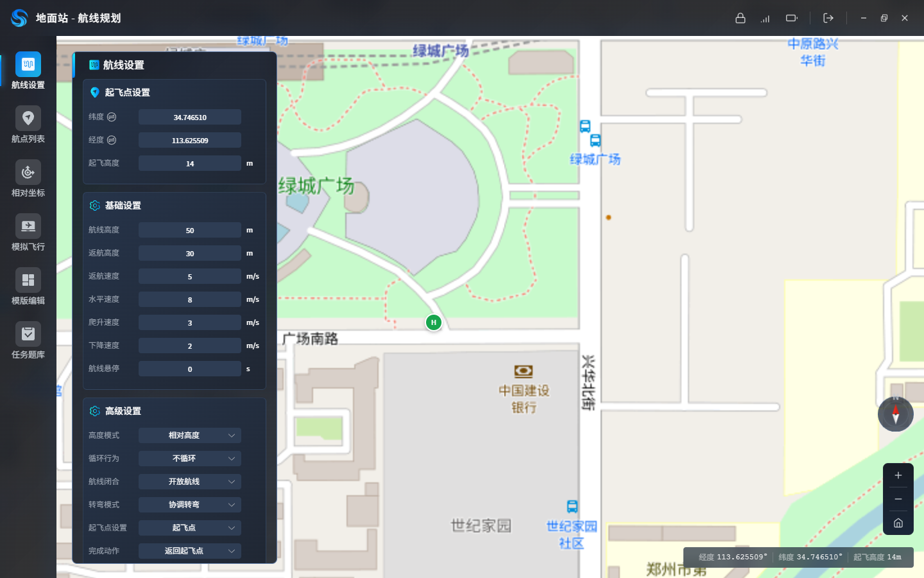This screenshot has width=924, height=578.
Task: Open the 转弯模式 dropdown
Action: tap(190, 505)
